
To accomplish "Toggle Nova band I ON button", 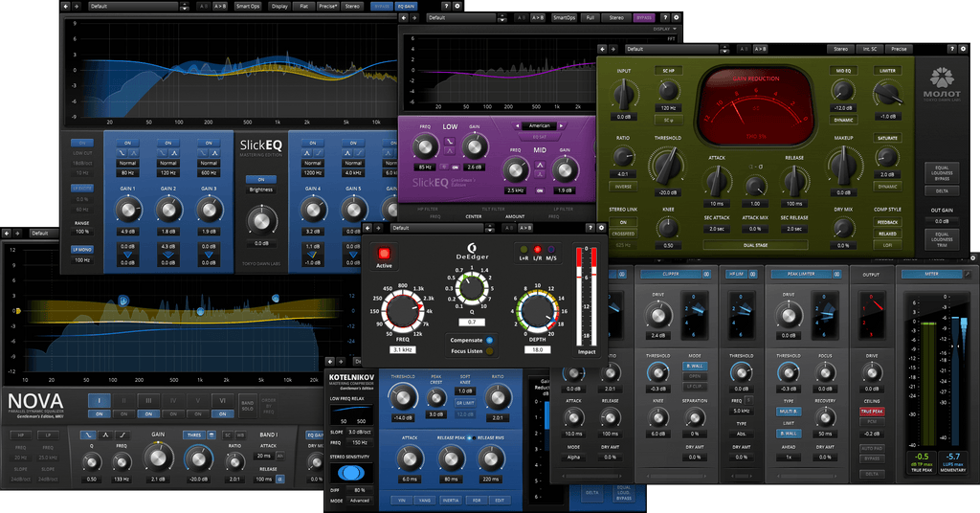I will click(100, 413).
